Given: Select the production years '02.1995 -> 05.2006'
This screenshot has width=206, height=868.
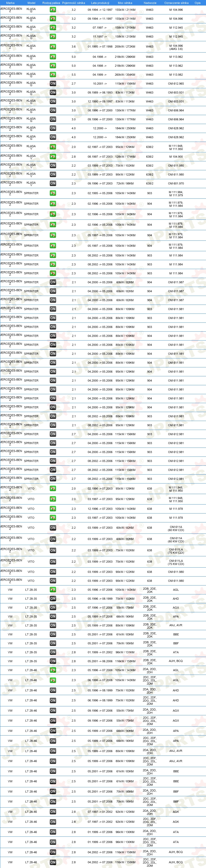Looking at the screenshot, I should tap(100, 193).
